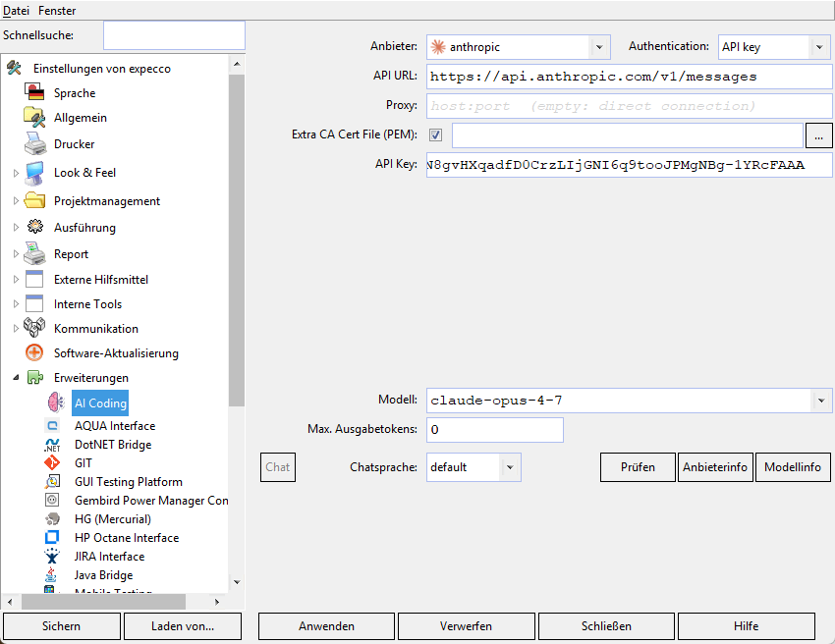Expand the Ausführung tree node
835x644 pixels.
16,227
